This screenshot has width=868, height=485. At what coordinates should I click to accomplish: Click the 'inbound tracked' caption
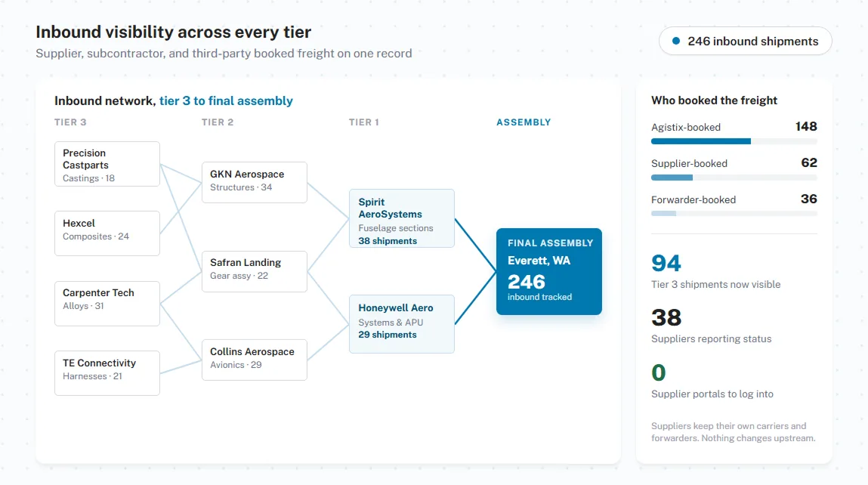[539, 298]
